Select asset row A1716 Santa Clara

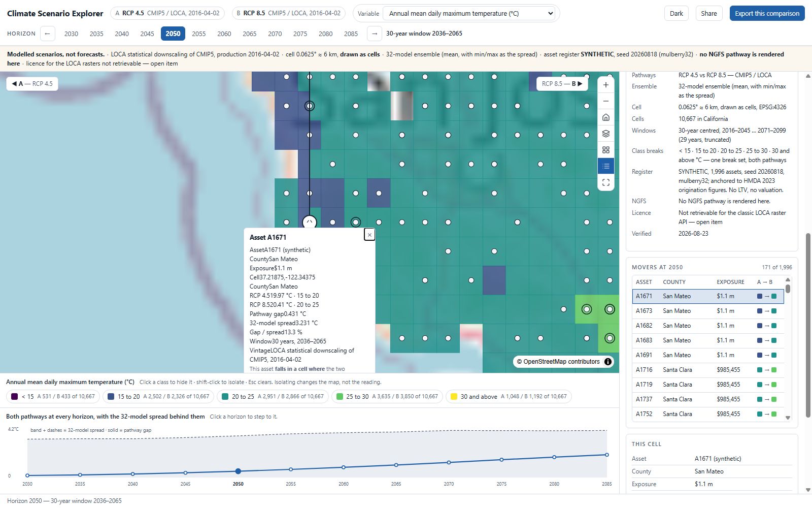coord(708,370)
